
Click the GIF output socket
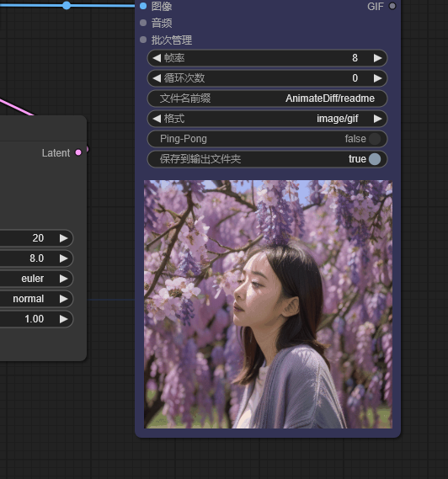[392, 6]
